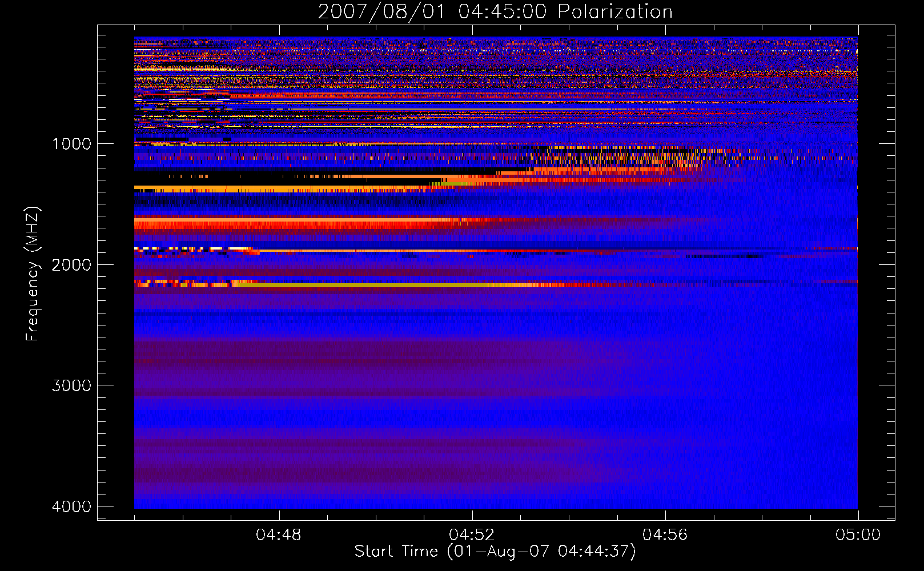Image resolution: width=924 pixels, height=571 pixels.
Task: Click the 1000 frequency tick label
Action: [71, 144]
